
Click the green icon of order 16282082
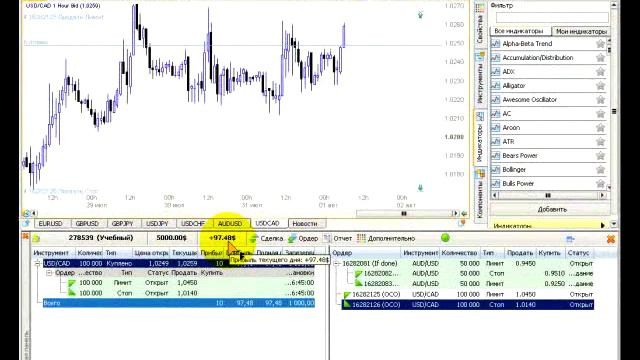358,273
